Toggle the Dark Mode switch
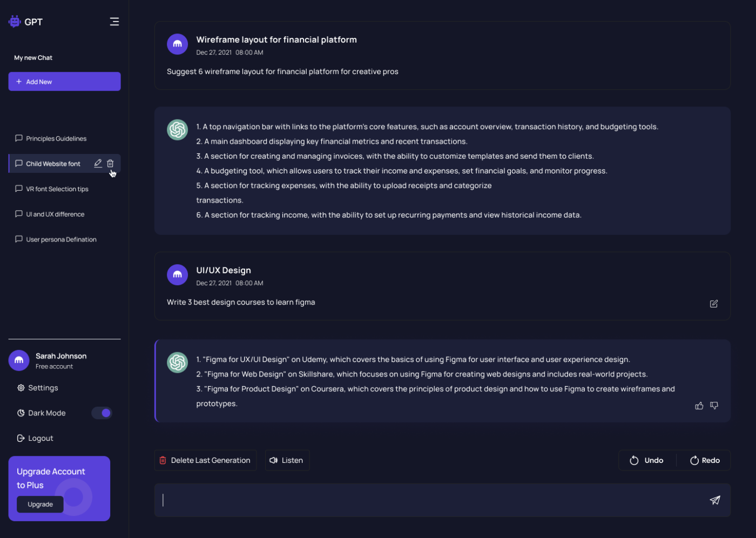Image resolution: width=756 pixels, height=538 pixels. click(102, 413)
